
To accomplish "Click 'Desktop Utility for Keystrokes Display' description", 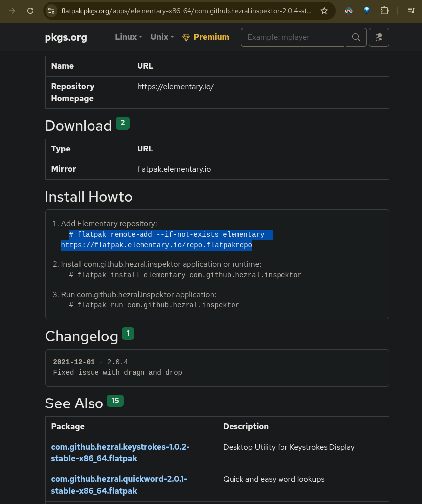I will (289, 447).
